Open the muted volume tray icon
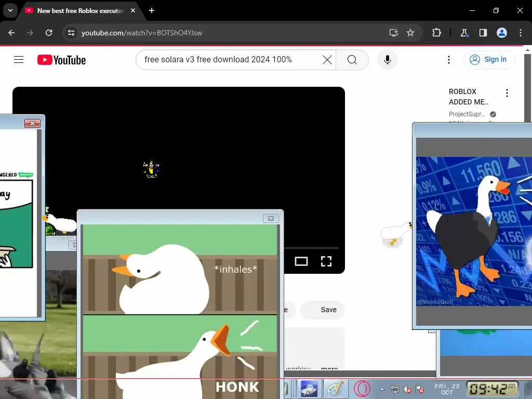This screenshot has height=399, width=532. click(x=407, y=390)
